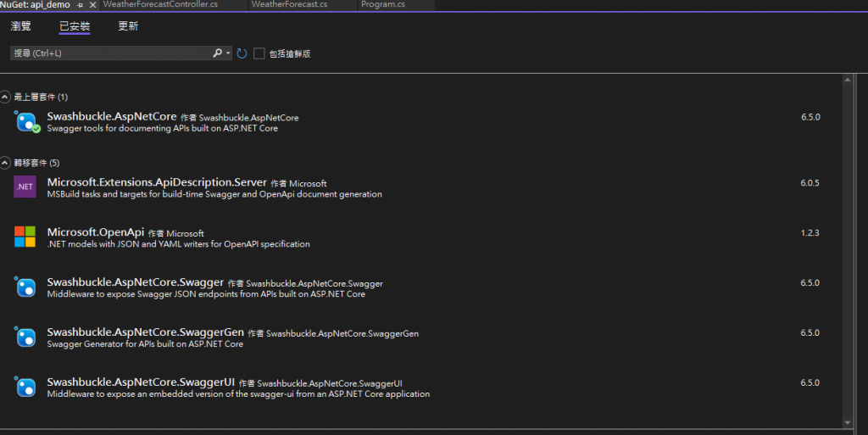Select the Swashbuckle.AspNetCore.SwaggerUI package name
This screenshot has width=868, height=435.
pyautogui.click(x=142, y=382)
